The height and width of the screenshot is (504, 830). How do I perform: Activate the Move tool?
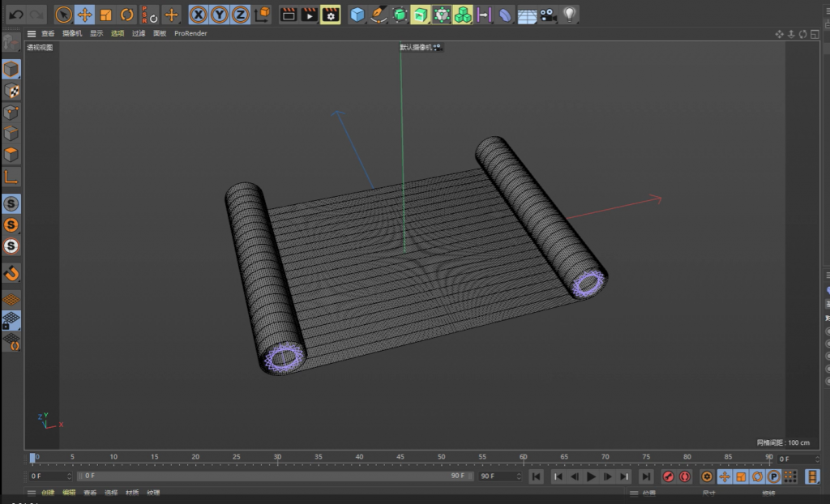(84, 15)
